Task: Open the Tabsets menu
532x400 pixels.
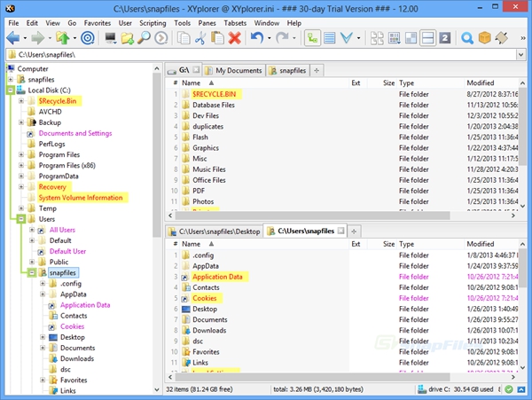Action: (x=235, y=23)
